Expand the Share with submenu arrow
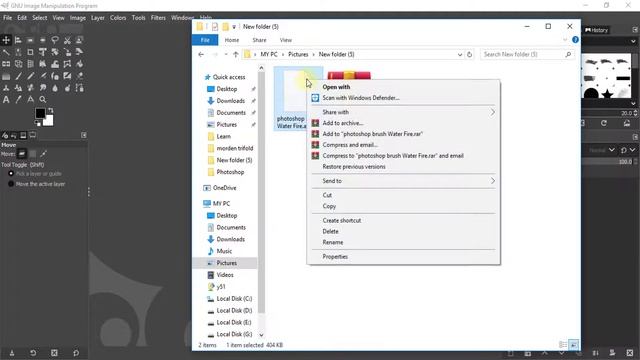The height and width of the screenshot is (360, 640). click(x=492, y=112)
